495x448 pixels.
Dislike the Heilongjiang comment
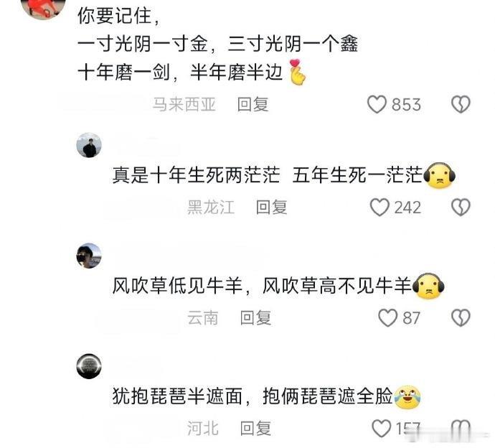[x=461, y=207]
